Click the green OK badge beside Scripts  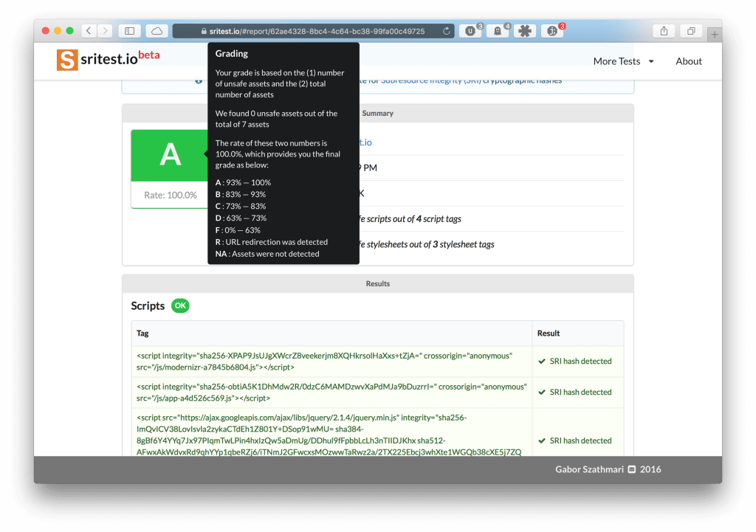[180, 305]
